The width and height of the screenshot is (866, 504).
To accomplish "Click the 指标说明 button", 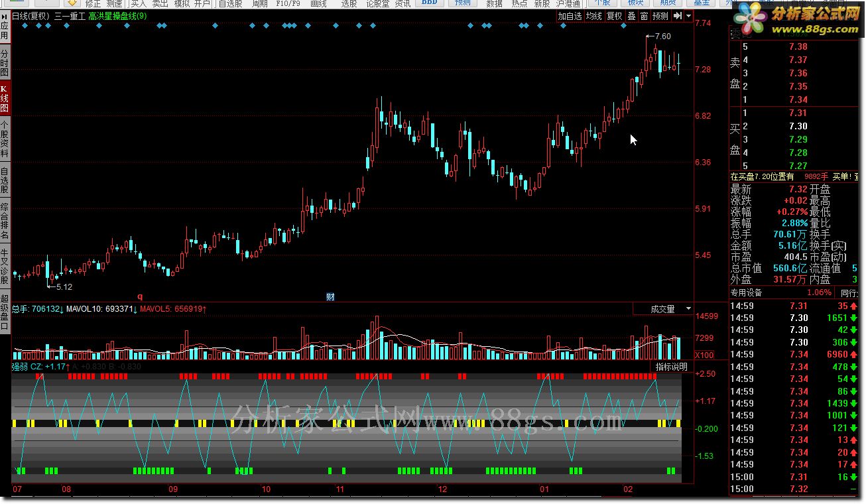I will click(x=671, y=367).
